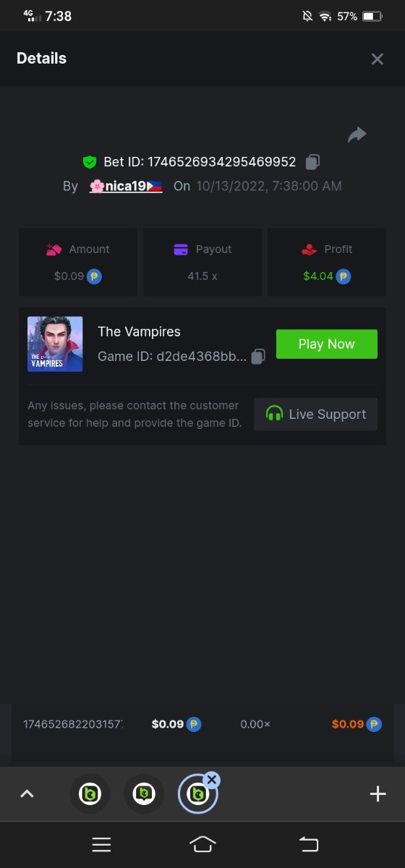Open nica19 user profile link
Viewport: 405px width, 868px height.
click(x=126, y=186)
